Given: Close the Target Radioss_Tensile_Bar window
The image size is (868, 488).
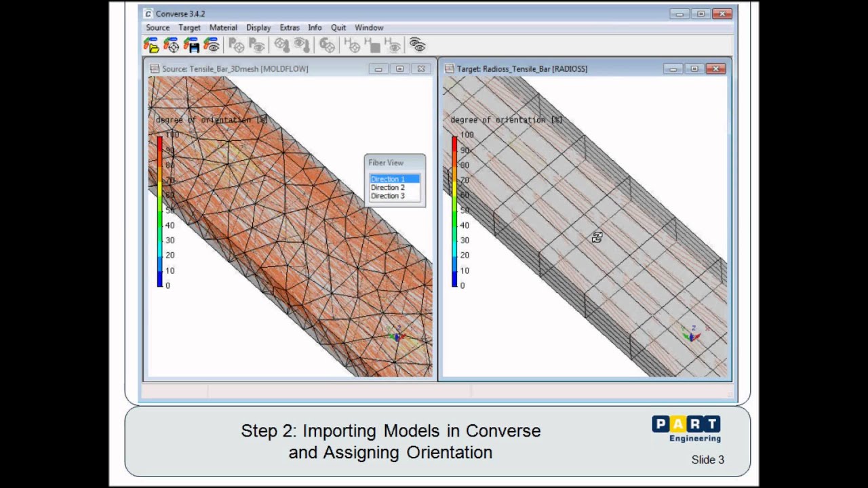Looking at the screenshot, I should tap(716, 69).
